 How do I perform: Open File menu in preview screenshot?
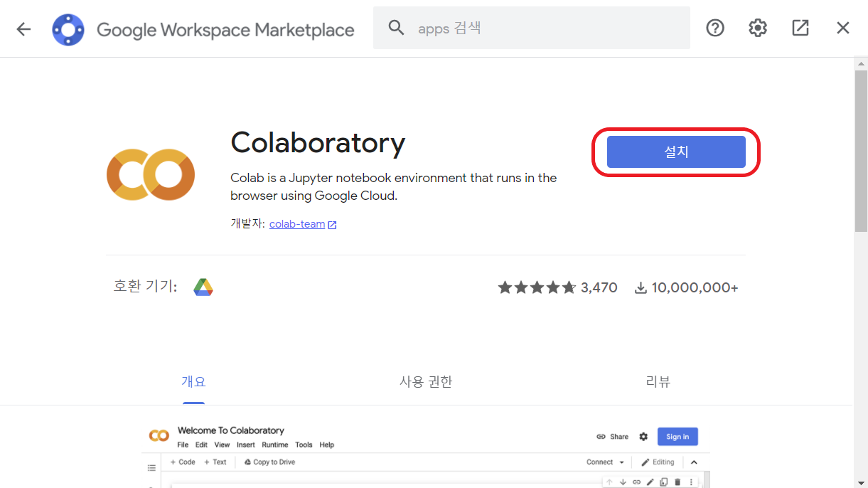click(x=183, y=445)
